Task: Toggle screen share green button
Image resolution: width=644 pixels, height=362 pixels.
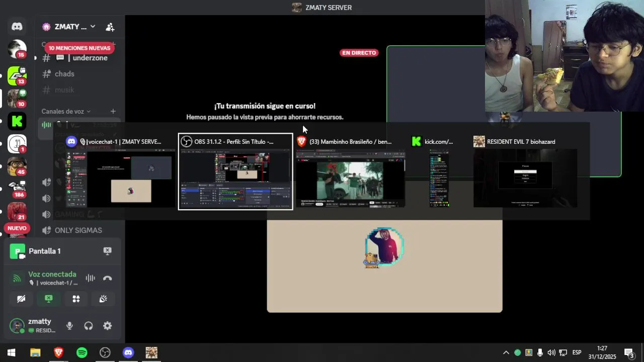Action: click(49, 299)
